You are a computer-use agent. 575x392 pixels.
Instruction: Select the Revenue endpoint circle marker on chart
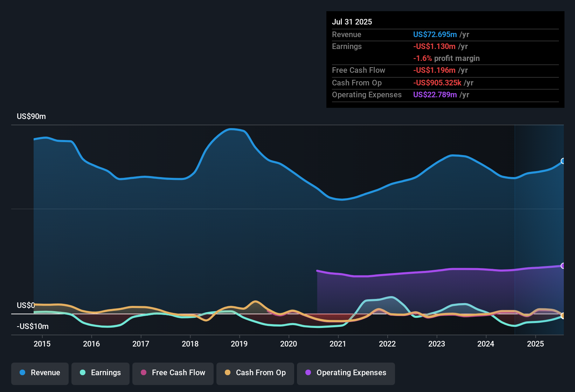click(x=563, y=161)
